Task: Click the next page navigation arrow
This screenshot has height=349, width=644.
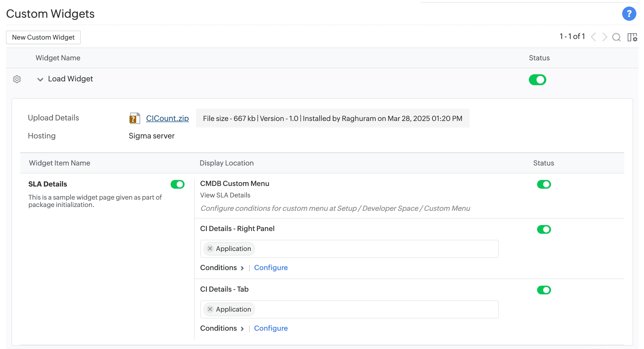Action: click(604, 37)
